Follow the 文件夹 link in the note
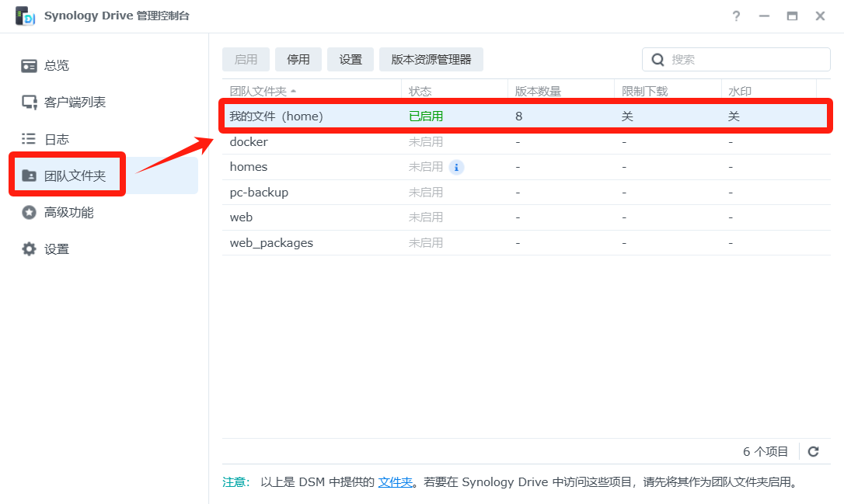Viewport: 844px width, 504px height. pyautogui.click(x=395, y=481)
